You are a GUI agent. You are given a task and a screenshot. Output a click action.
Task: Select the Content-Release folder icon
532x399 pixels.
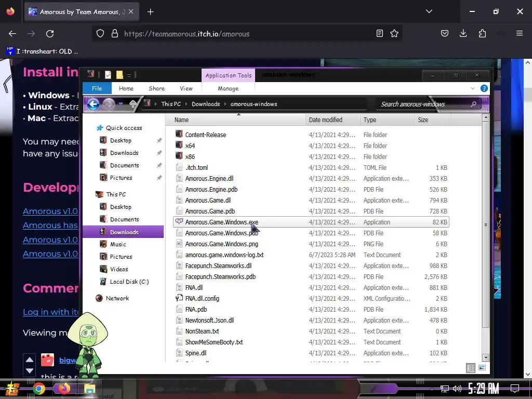click(x=179, y=134)
